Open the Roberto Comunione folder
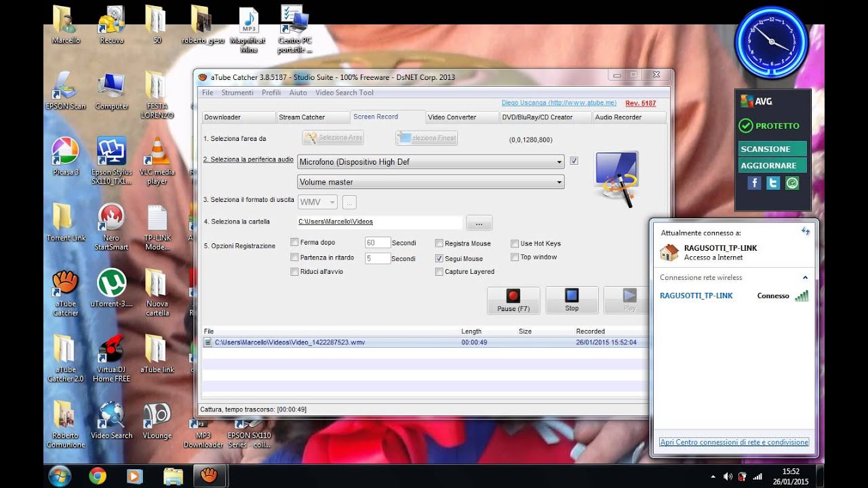The height and width of the screenshot is (488, 868). [66, 424]
